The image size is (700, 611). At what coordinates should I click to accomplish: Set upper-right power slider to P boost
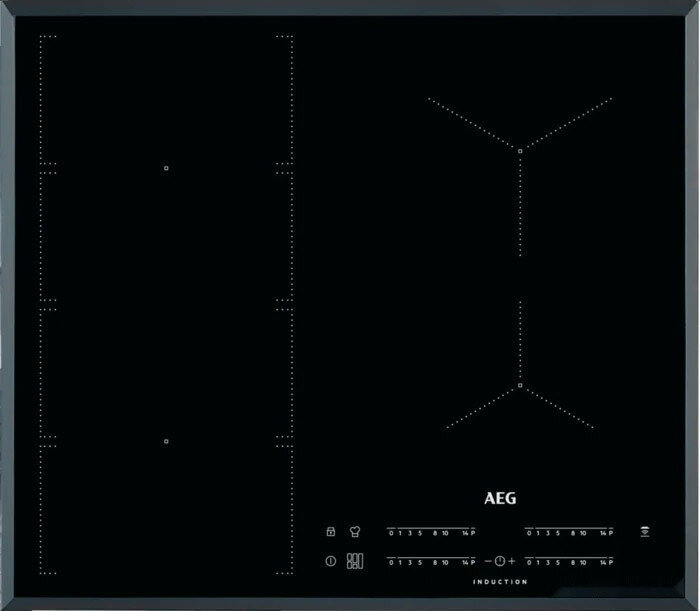(611, 533)
